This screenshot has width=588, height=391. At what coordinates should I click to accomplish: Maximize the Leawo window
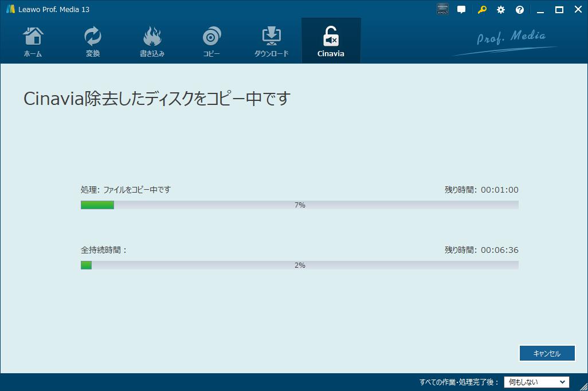pos(559,10)
